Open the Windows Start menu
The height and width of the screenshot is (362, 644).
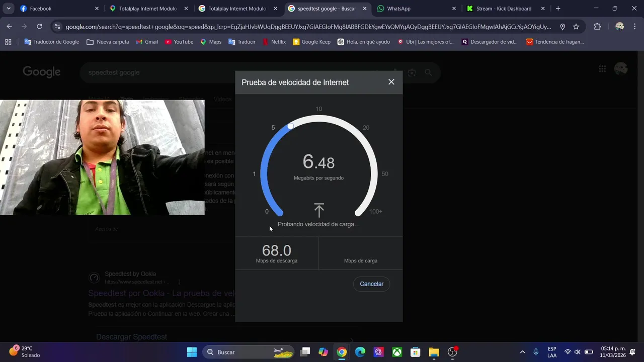tap(192, 352)
